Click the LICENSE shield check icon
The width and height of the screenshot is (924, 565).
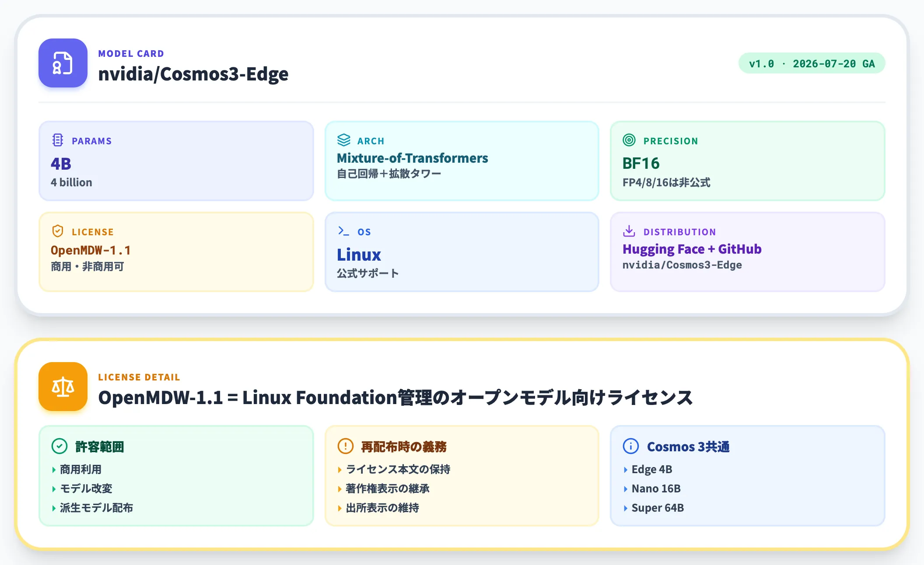click(x=58, y=231)
